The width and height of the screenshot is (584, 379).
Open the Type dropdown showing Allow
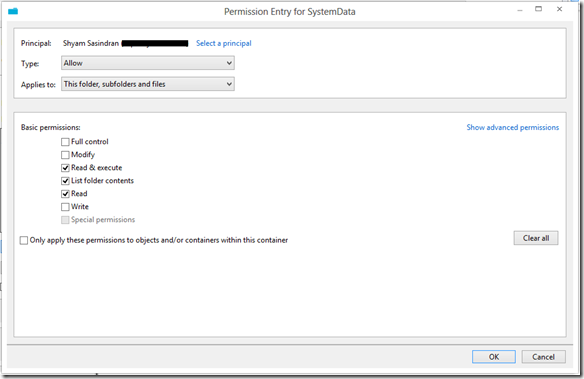click(148, 63)
